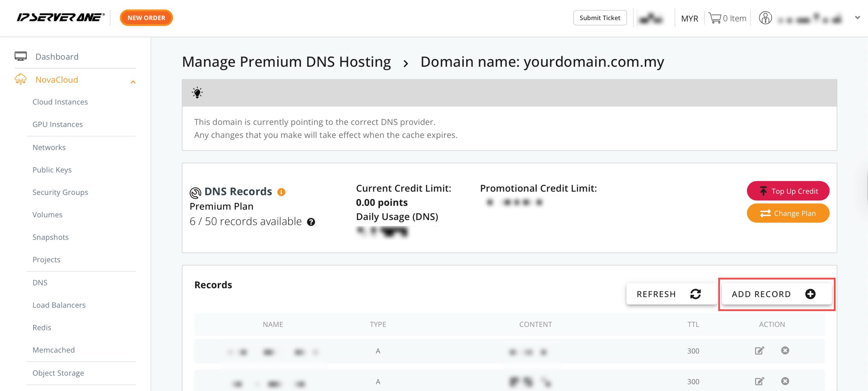Open the user profile avatar icon
The width and height of the screenshot is (868, 391).
click(x=765, y=18)
